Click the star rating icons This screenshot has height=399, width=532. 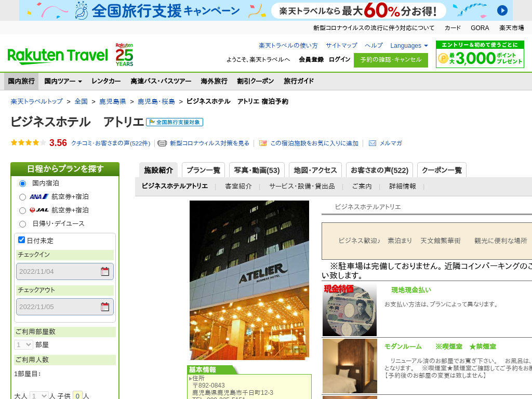tap(28, 142)
